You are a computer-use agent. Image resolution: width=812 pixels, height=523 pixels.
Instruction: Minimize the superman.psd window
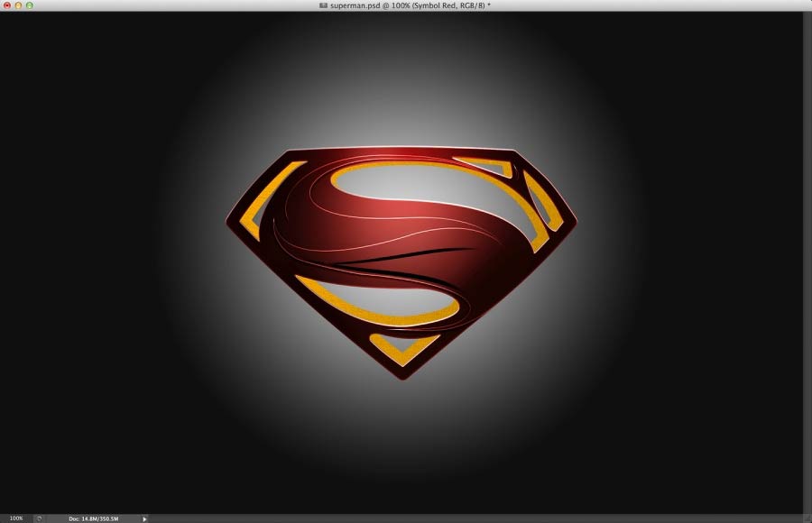coord(18,5)
